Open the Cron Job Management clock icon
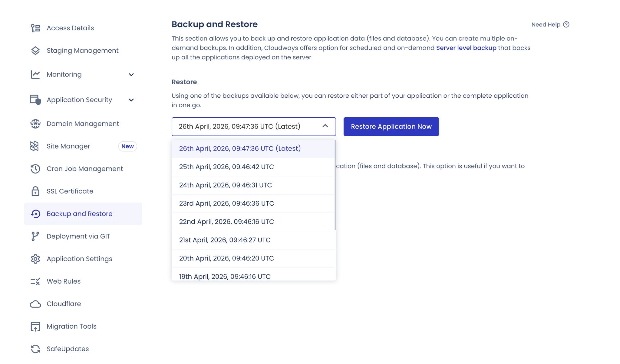 pos(35,169)
